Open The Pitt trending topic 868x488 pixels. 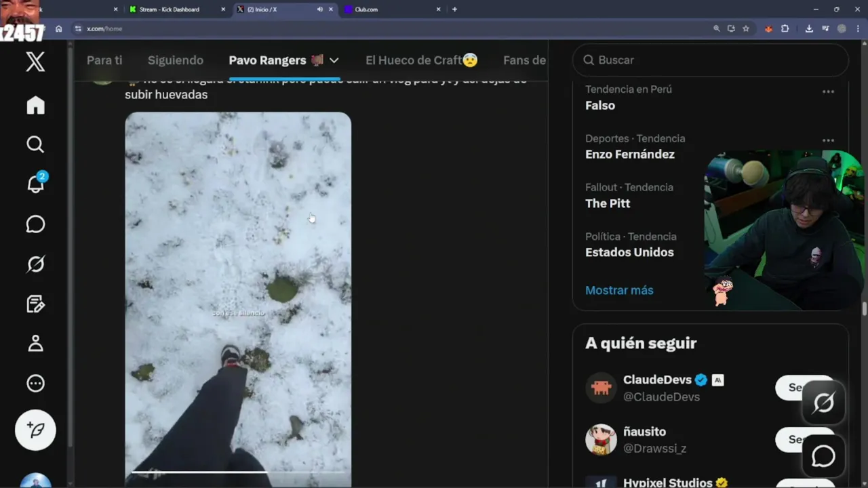(x=608, y=203)
